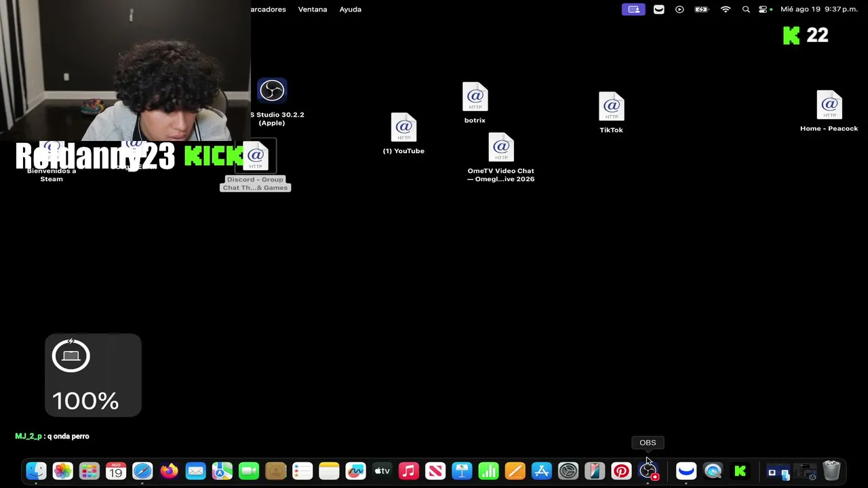The height and width of the screenshot is (488, 868).
Task: Open the Mail app in the Dock
Action: 195,470
